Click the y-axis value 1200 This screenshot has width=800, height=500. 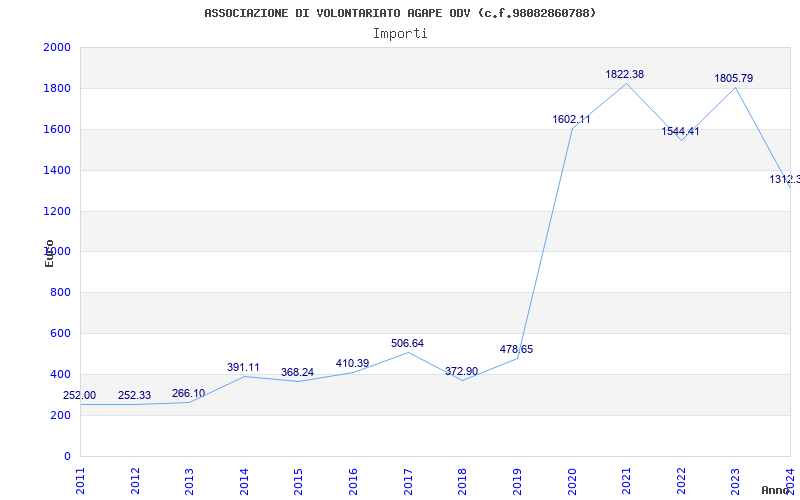[x=57, y=211]
